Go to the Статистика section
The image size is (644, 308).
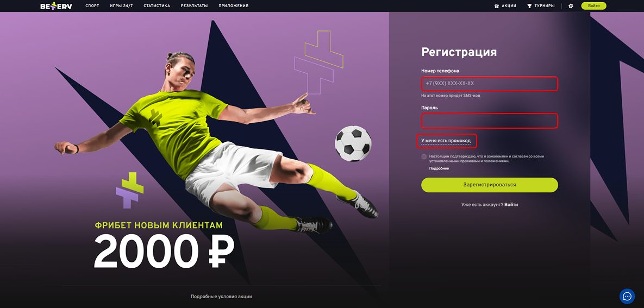pyautogui.click(x=157, y=6)
